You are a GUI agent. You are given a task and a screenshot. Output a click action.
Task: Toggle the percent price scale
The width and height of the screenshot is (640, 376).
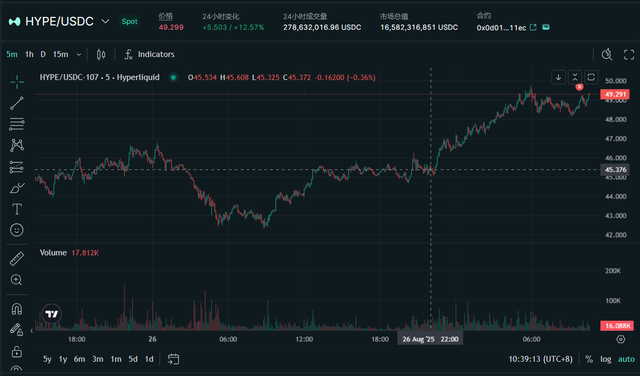tap(589, 359)
